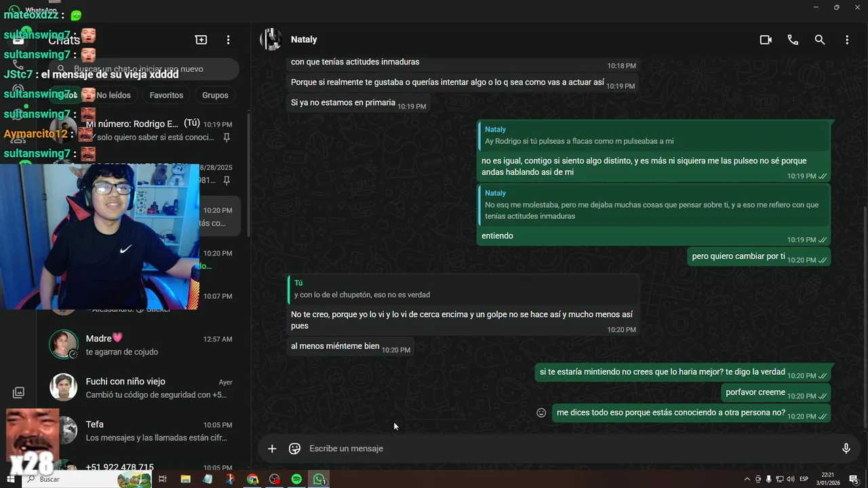Open the attachment plus menu
868x488 pixels.
point(272,449)
